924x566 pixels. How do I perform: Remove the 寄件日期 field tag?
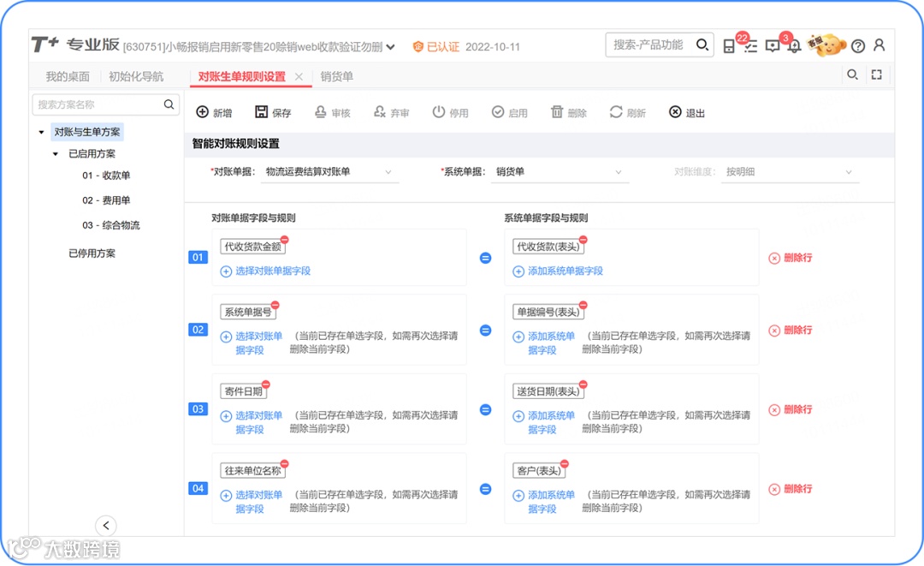tap(266, 384)
